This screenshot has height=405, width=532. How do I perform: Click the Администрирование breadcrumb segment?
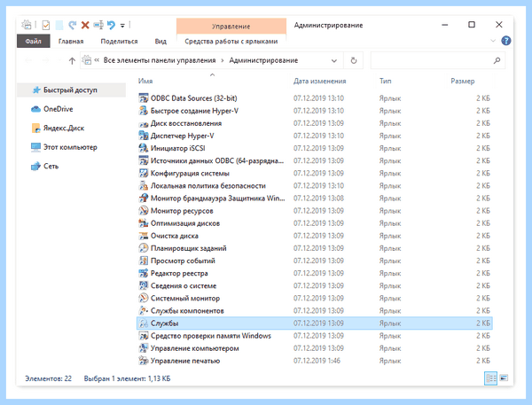[263, 60]
